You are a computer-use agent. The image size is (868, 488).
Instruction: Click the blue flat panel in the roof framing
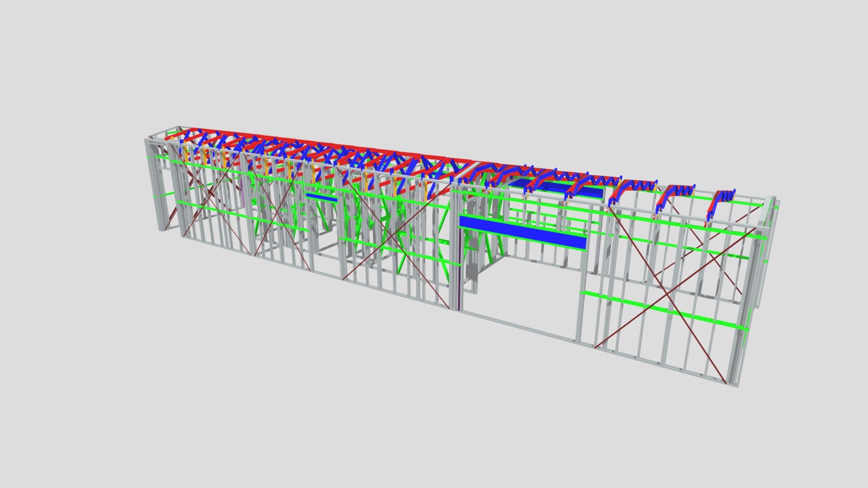coord(557,187)
